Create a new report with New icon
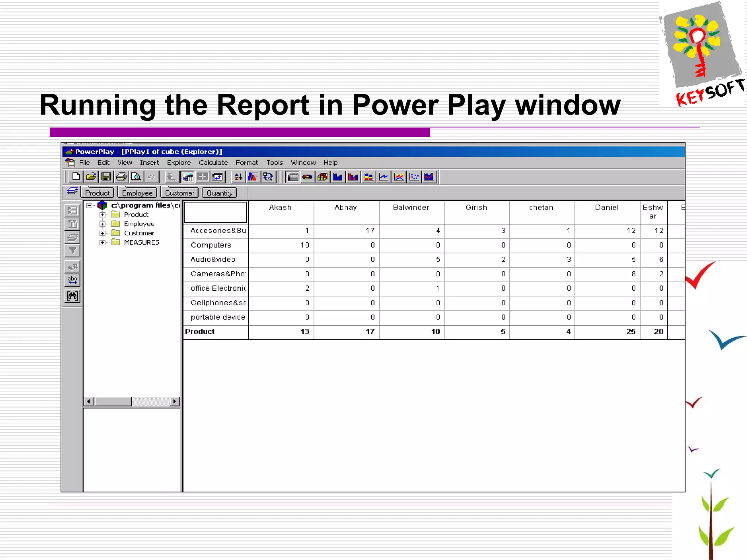This screenshot has height=560, width=747. (x=76, y=177)
